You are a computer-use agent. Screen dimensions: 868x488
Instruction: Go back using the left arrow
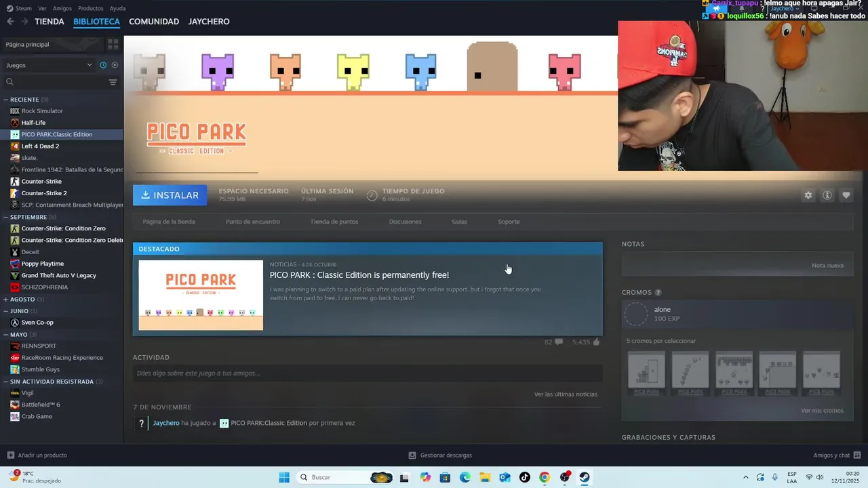(x=10, y=22)
